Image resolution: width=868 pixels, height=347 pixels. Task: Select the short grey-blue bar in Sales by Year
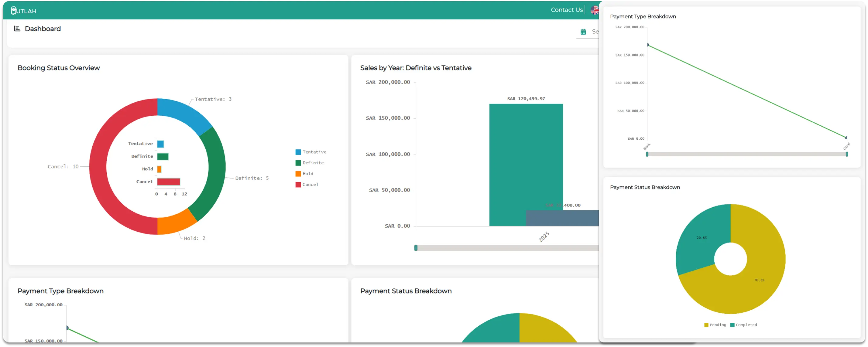coord(562,218)
